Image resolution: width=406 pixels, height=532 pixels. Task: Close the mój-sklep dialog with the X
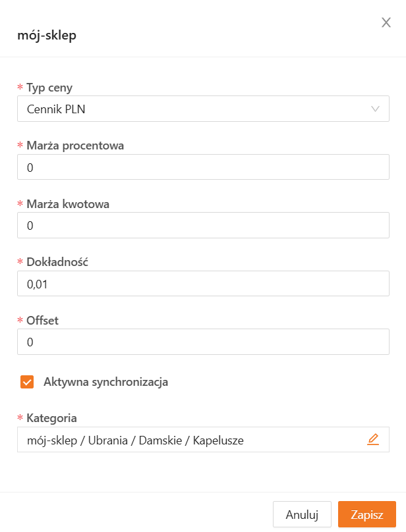point(386,23)
